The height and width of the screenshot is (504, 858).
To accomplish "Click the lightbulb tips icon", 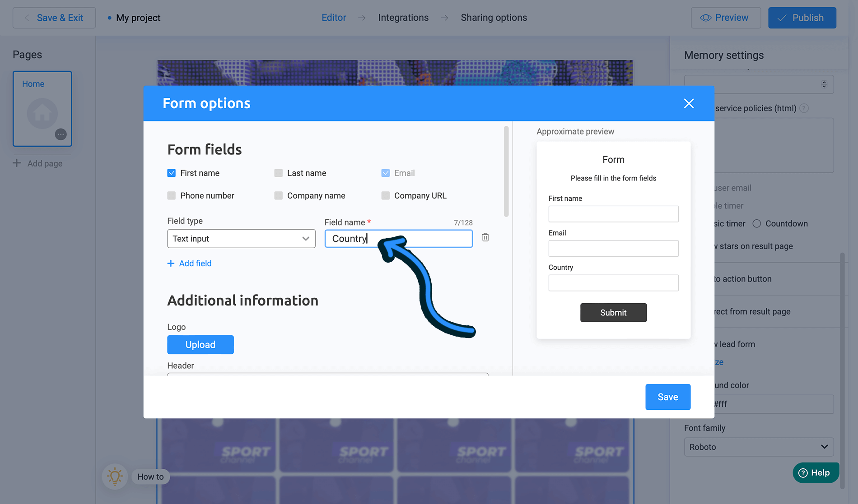I will tap(115, 476).
